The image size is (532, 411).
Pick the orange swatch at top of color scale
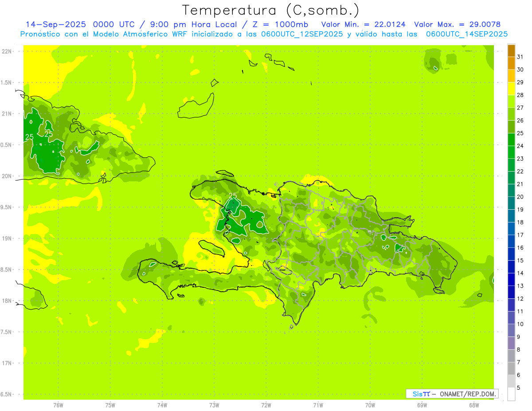pos(511,51)
